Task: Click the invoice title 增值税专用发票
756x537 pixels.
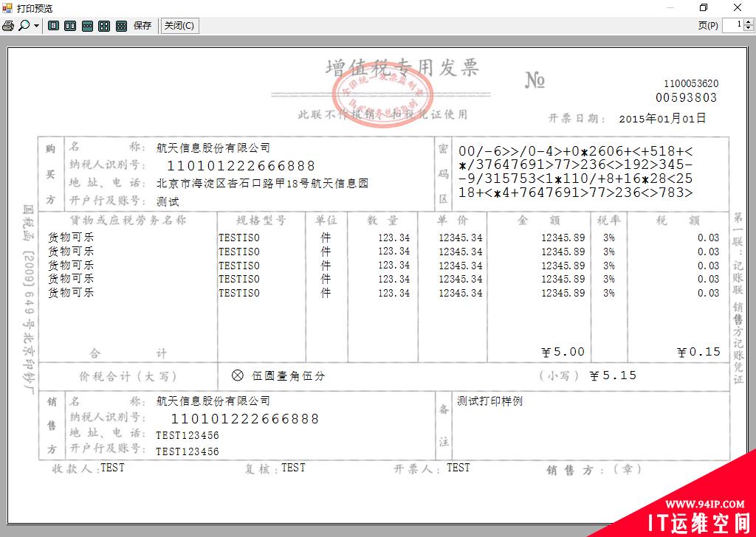Action: click(402, 68)
